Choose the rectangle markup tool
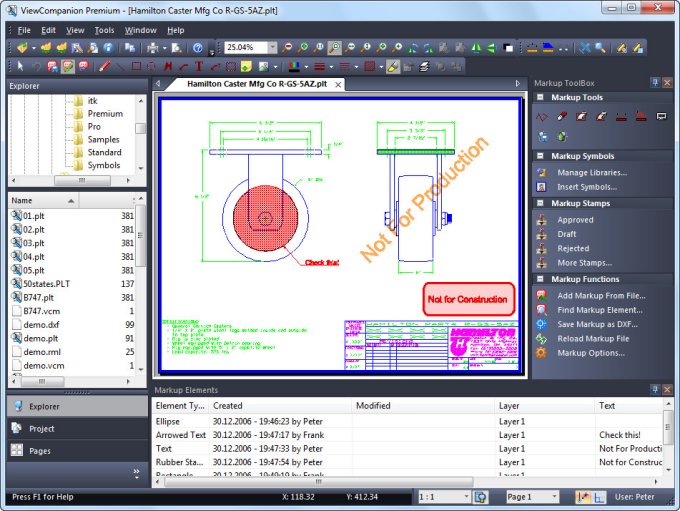This screenshot has width=680, height=511. (x=137, y=67)
